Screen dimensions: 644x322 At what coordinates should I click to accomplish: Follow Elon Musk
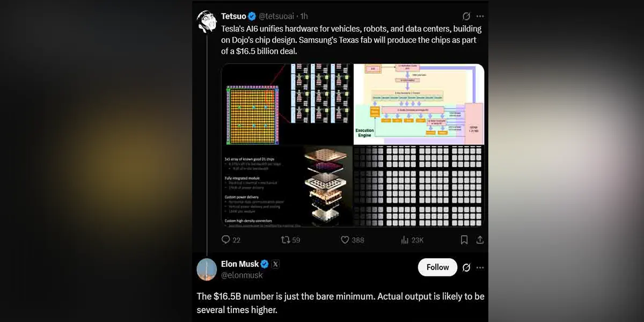click(437, 267)
